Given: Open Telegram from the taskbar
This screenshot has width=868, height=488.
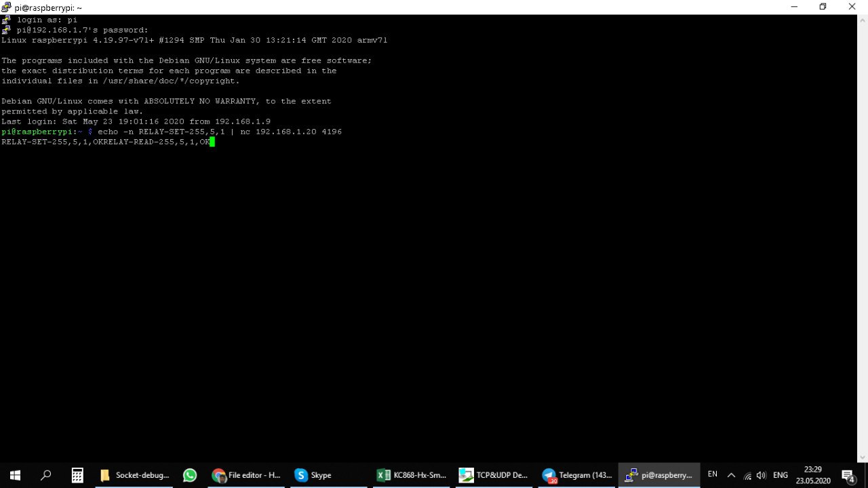Looking at the screenshot, I should click(578, 475).
